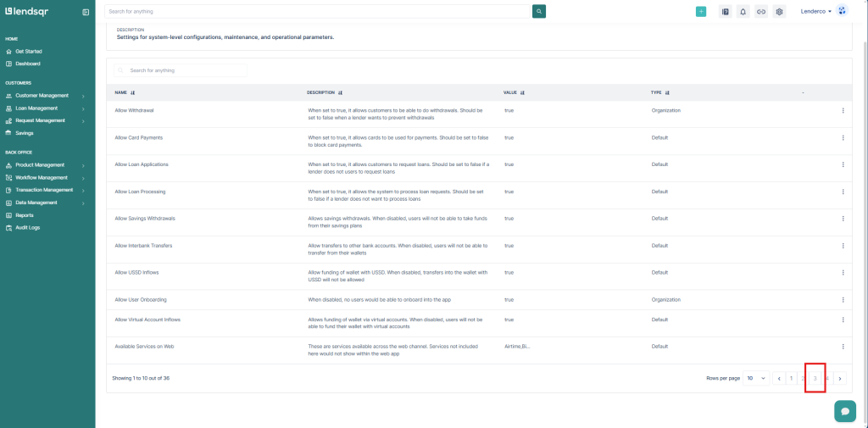The height and width of the screenshot is (428, 868).
Task: Open the chat support bubble
Action: (844, 410)
